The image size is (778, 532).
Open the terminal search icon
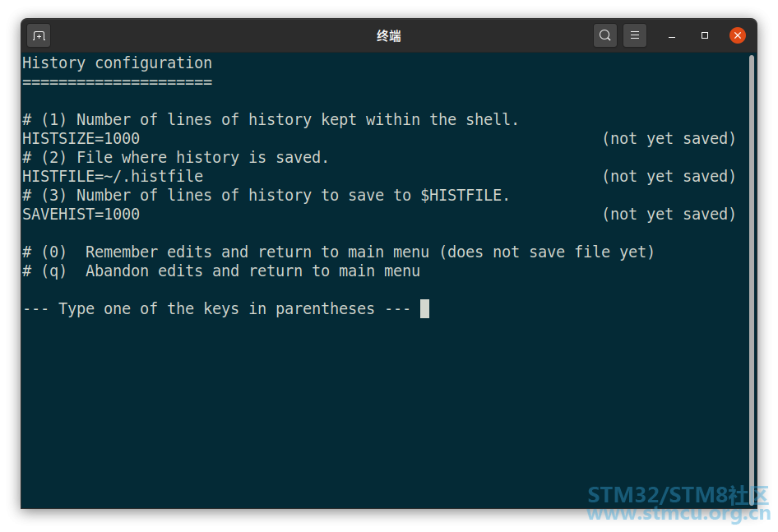604,35
